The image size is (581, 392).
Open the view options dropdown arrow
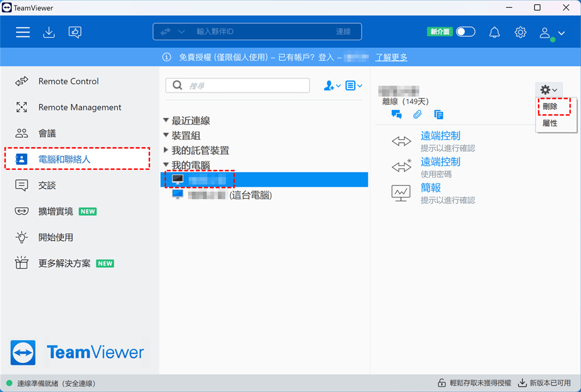(x=360, y=86)
